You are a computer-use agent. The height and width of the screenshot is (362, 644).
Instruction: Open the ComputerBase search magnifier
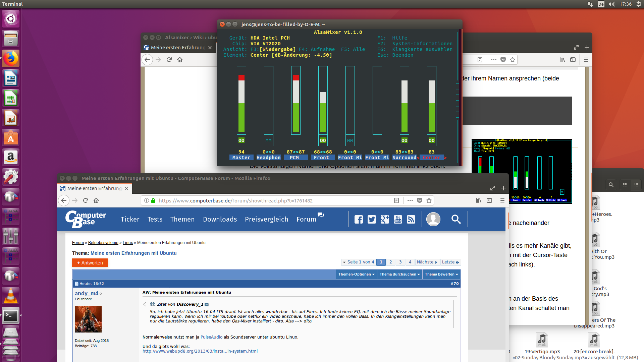(x=456, y=219)
